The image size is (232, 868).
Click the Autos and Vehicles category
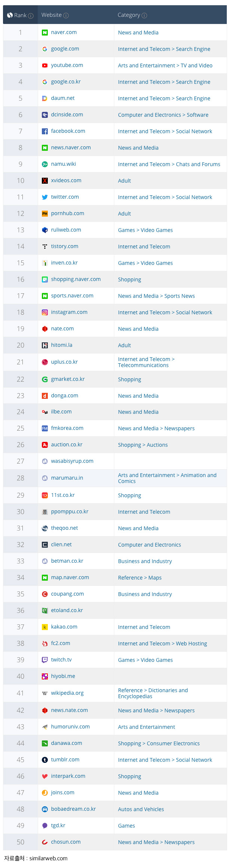point(141,809)
